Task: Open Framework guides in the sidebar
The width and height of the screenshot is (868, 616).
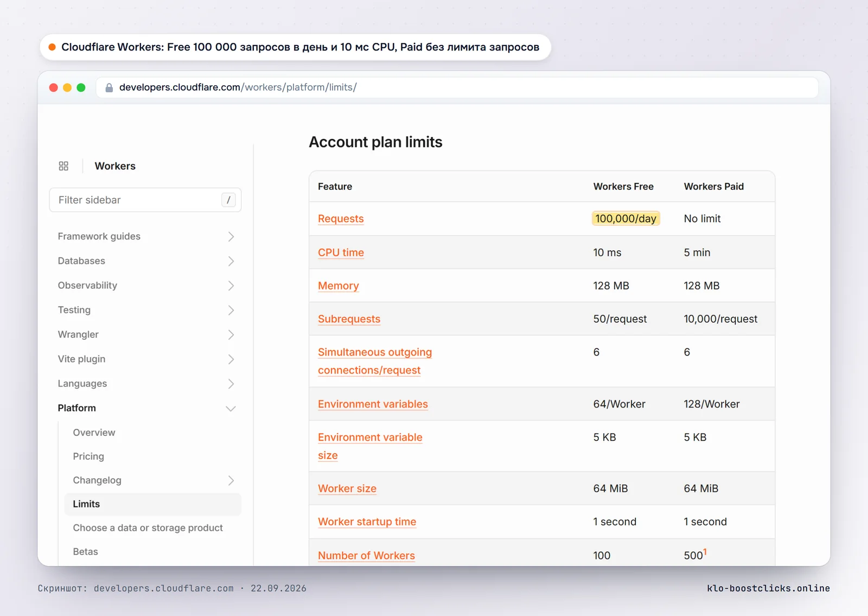Action: click(99, 237)
